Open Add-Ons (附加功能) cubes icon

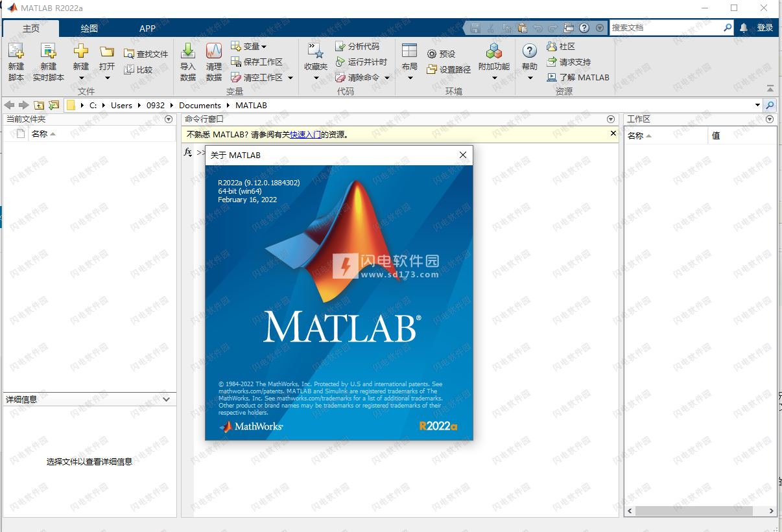pyautogui.click(x=494, y=51)
